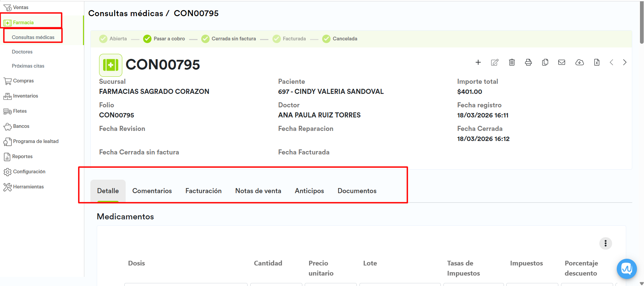The width and height of the screenshot is (644, 286).
Task: Switch to the Notas de venta tab
Action: [258, 191]
